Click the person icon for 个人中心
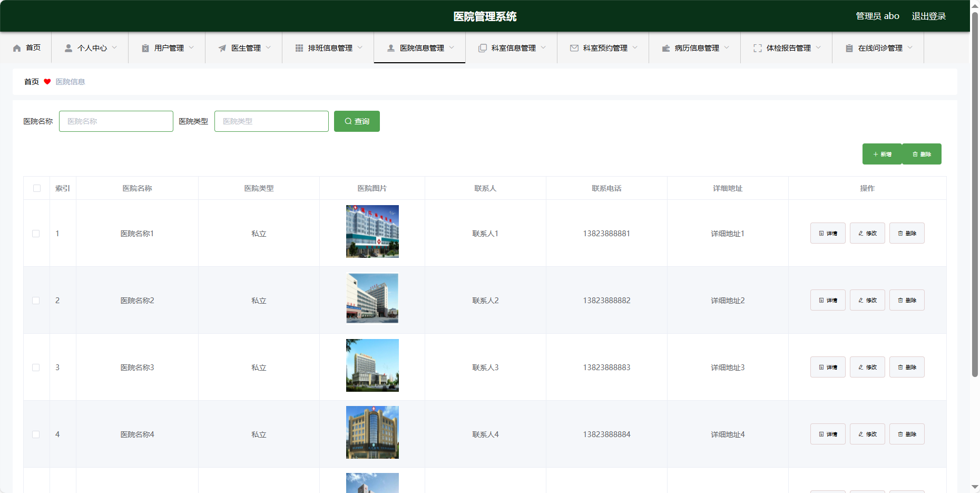Viewport: 980px width, 493px height. tap(68, 48)
